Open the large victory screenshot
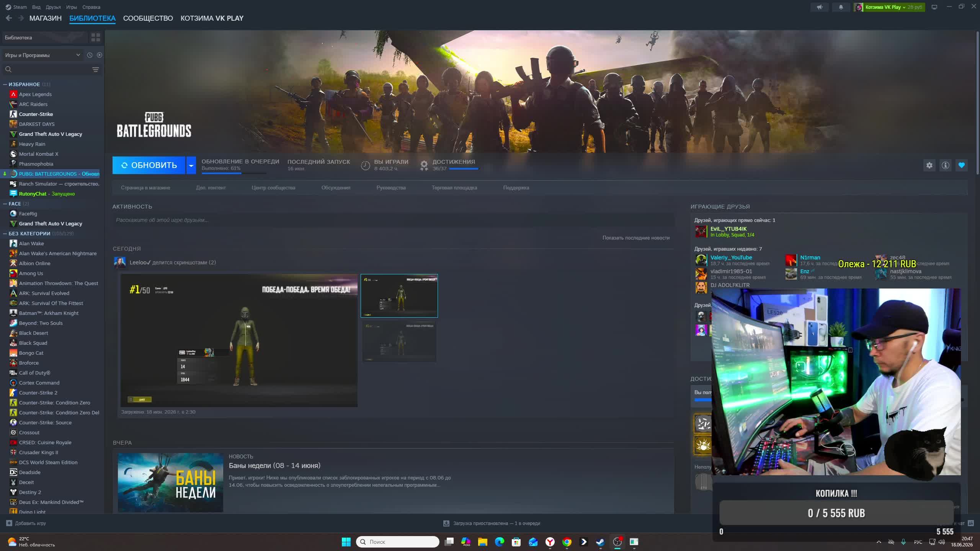The width and height of the screenshot is (980, 551). click(x=239, y=340)
